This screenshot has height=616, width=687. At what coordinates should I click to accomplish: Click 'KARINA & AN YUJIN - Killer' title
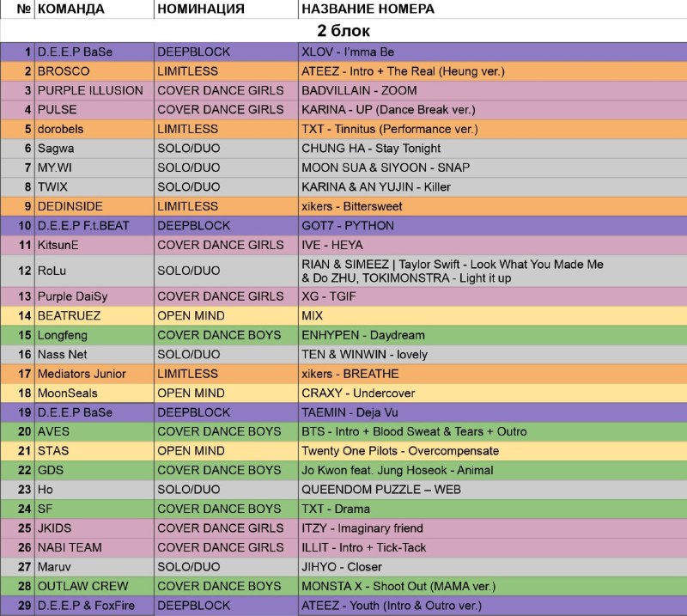(x=376, y=186)
